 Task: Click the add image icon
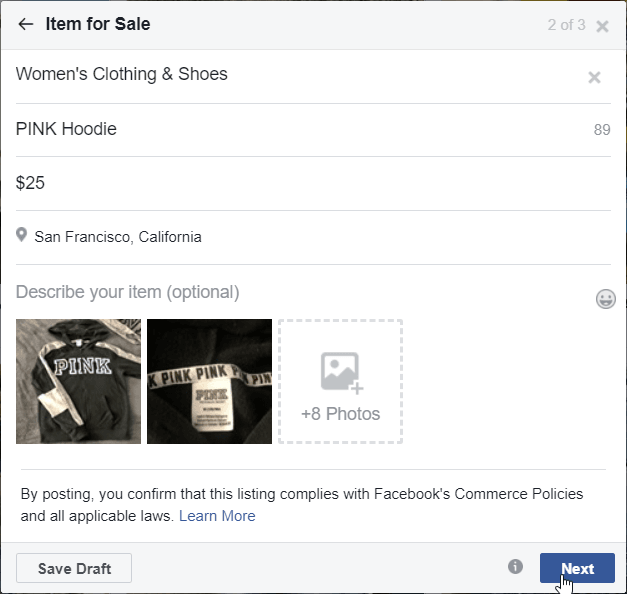pyautogui.click(x=342, y=373)
